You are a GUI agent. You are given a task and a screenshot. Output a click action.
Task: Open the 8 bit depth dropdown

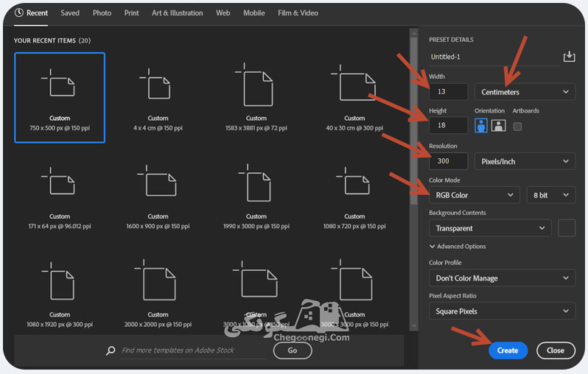click(x=551, y=195)
